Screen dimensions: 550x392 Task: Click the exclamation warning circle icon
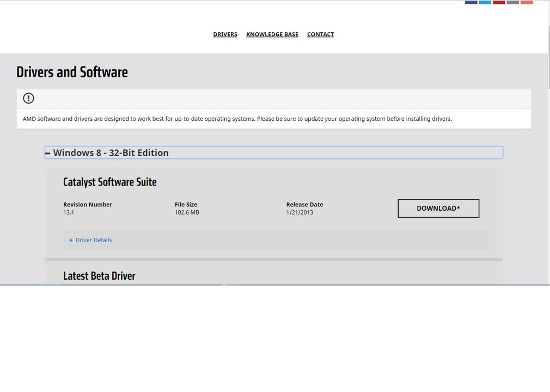(x=28, y=98)
